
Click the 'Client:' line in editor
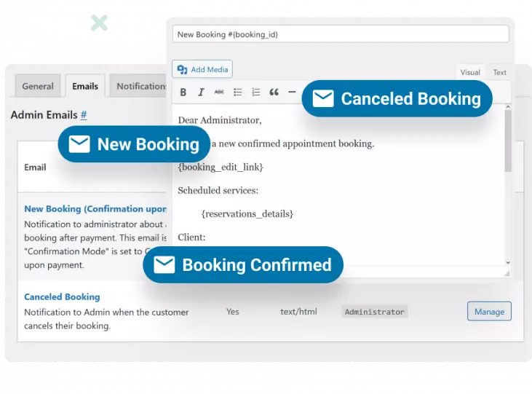(x=191, y=237)
